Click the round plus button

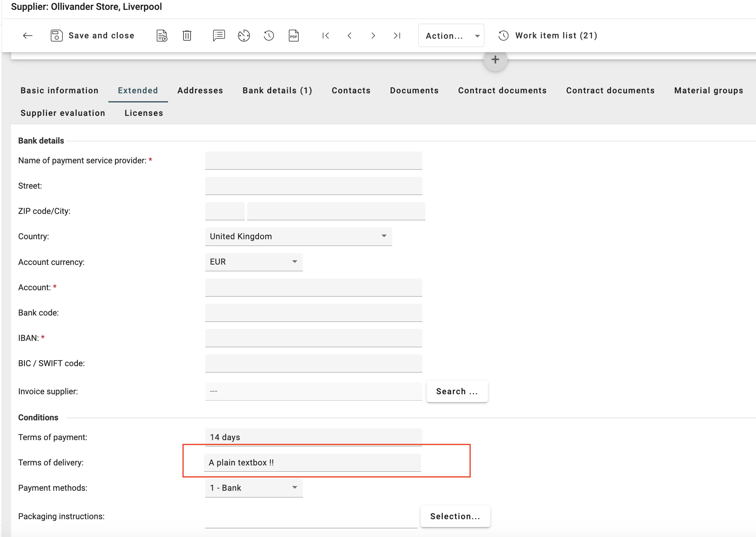point(495,60)
